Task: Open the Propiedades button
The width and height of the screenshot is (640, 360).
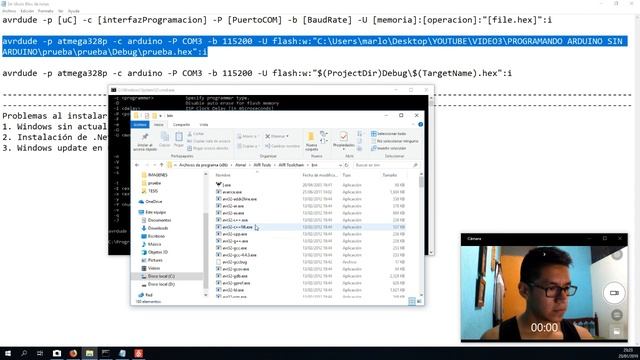Action: (343, 140)
